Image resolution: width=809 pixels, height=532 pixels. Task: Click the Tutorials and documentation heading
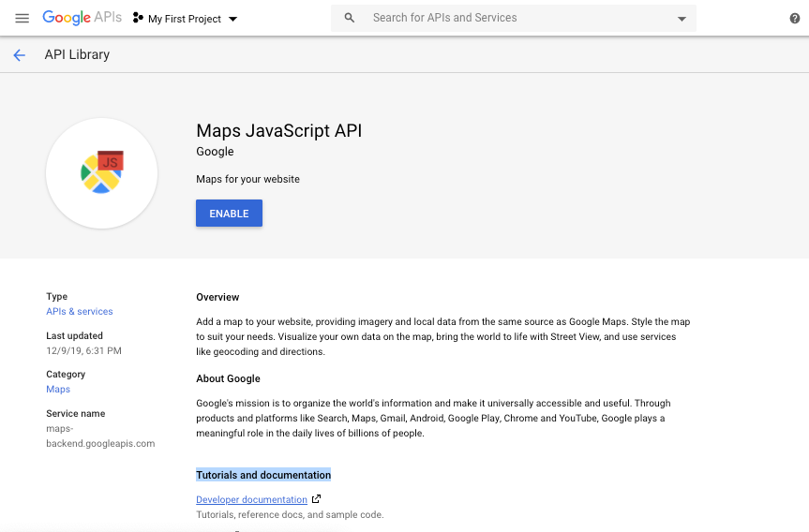click(x=263, y=475)
